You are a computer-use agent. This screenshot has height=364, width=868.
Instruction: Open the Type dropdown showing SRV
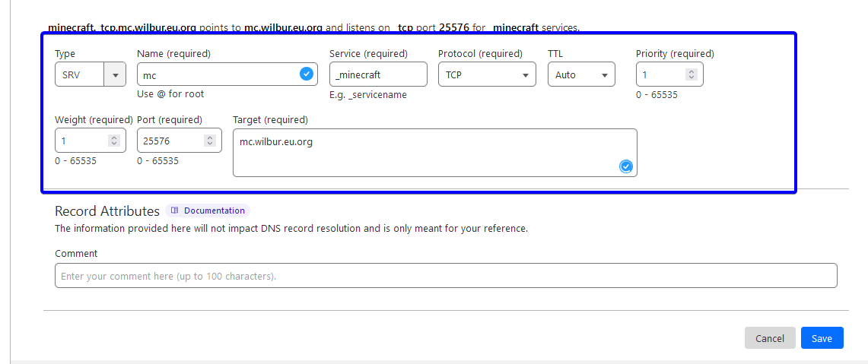click(90, 74)
